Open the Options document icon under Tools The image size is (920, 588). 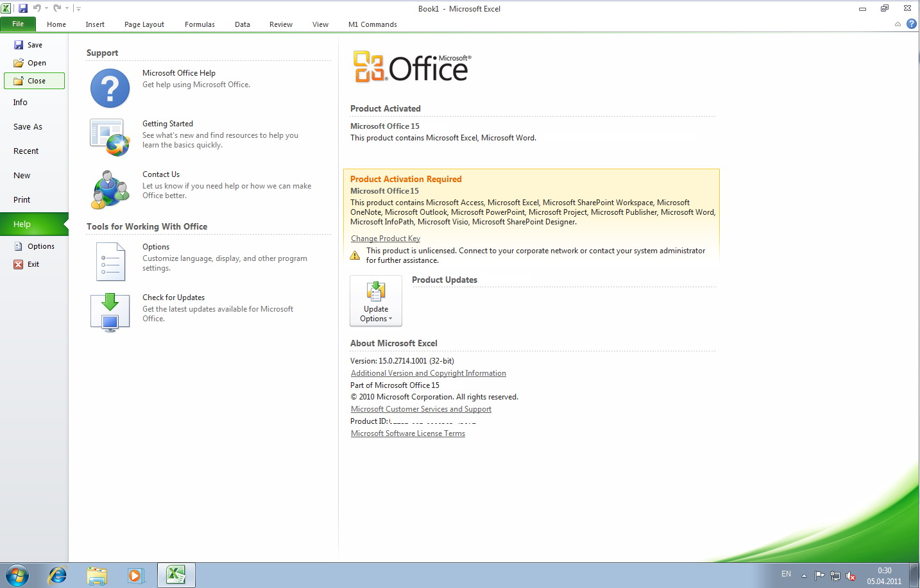110,262
